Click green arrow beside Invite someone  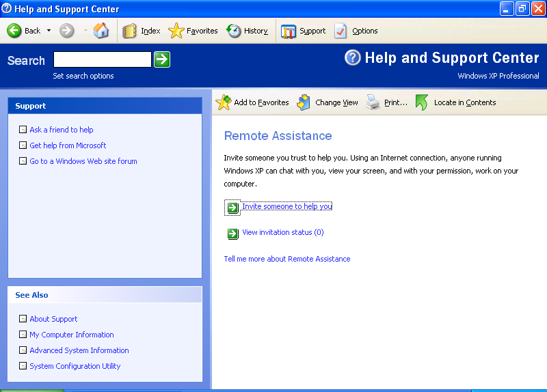[x=232, y=208]
